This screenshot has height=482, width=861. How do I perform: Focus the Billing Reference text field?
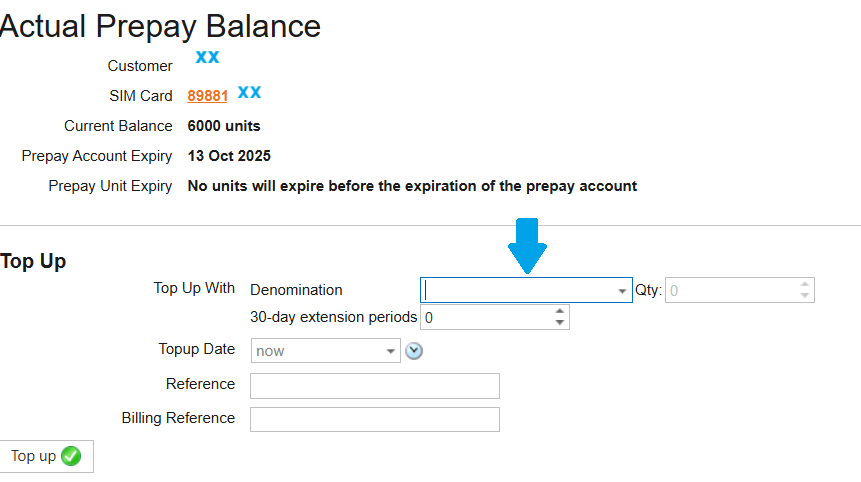click(x=374, y=419)
